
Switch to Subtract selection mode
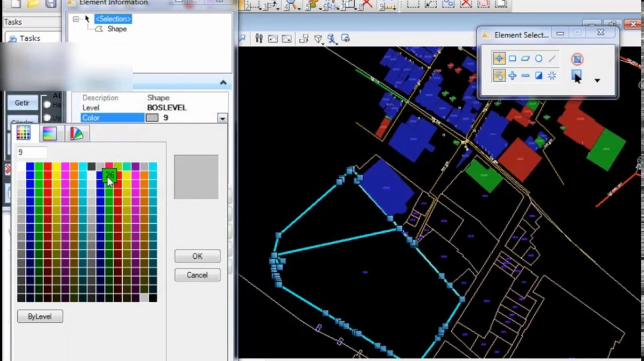[526, 75]
